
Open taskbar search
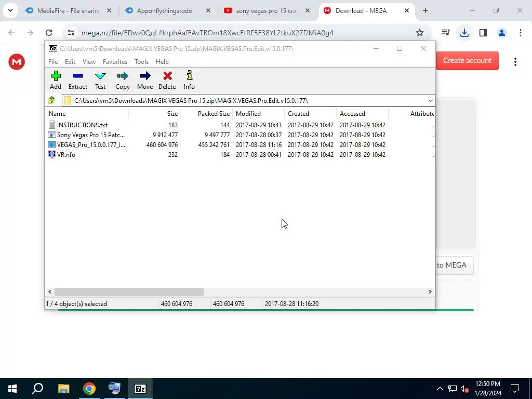click(37, 389)
